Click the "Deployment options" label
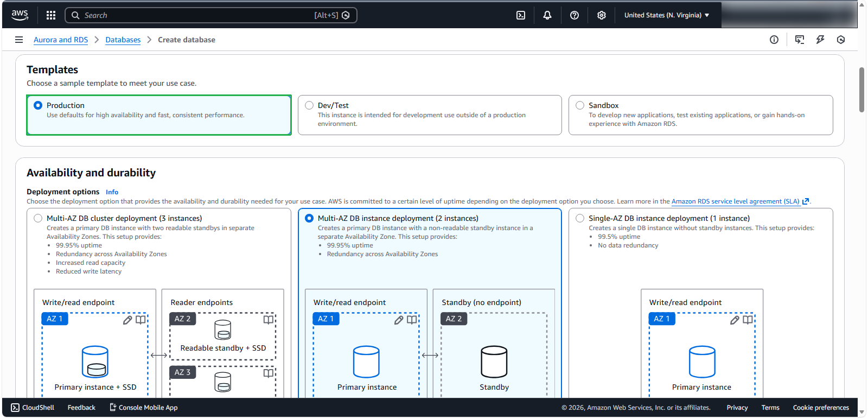Viewport: 868px width, 419px height. 63,192
